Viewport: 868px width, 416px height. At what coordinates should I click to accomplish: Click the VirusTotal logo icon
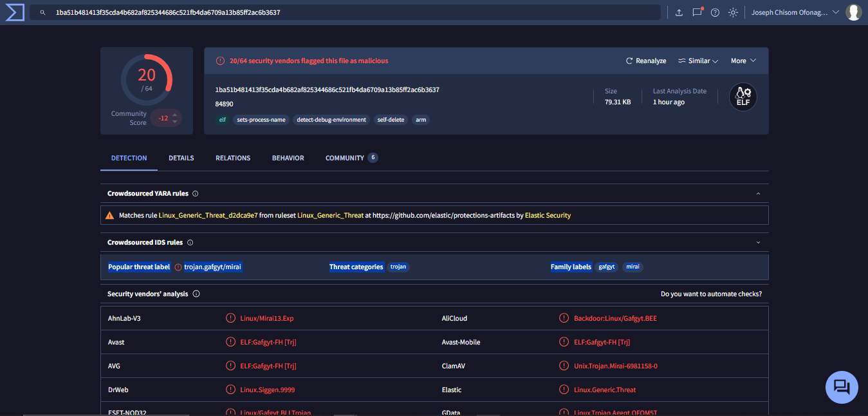(14, 12)
